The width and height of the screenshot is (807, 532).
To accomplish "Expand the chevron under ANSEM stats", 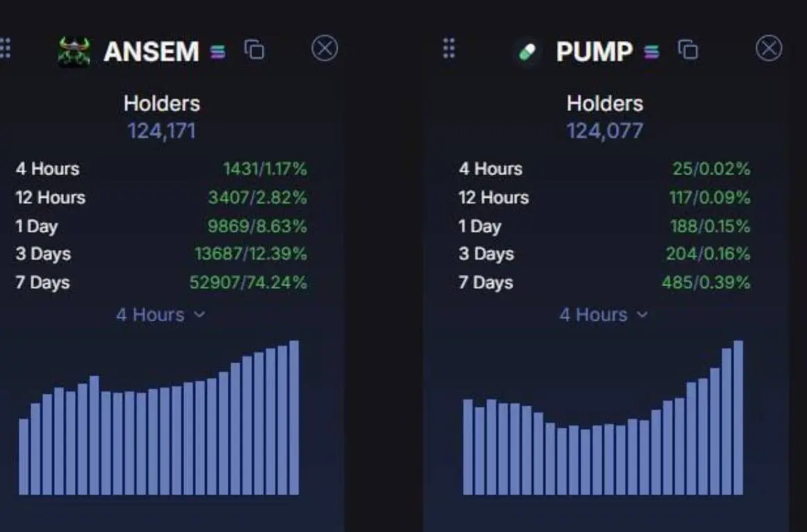I will pyautogui.click(x=200, y=315).
